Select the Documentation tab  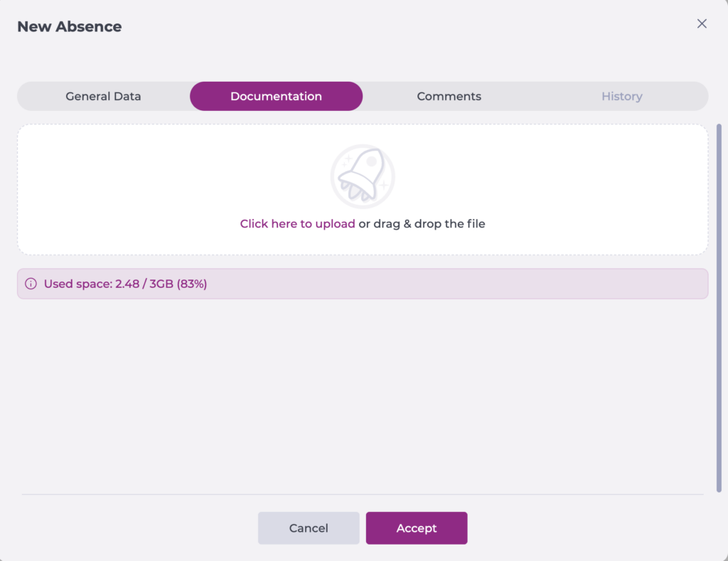[x=276, y=97]
